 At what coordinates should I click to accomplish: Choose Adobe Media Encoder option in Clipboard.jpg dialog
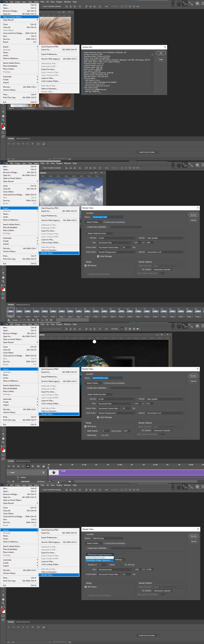(100, 557)
